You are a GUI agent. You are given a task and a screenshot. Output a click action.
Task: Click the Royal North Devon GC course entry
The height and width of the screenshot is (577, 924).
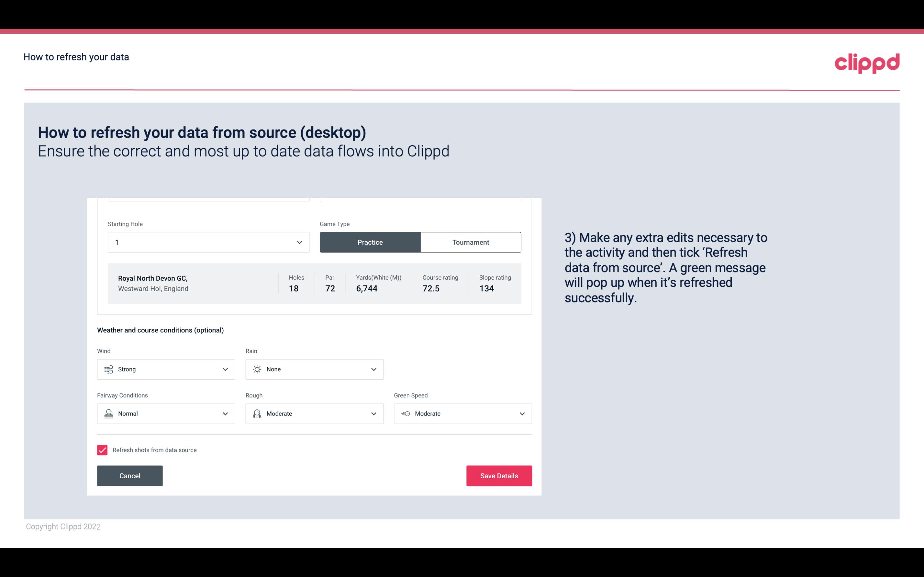[314, 283]
